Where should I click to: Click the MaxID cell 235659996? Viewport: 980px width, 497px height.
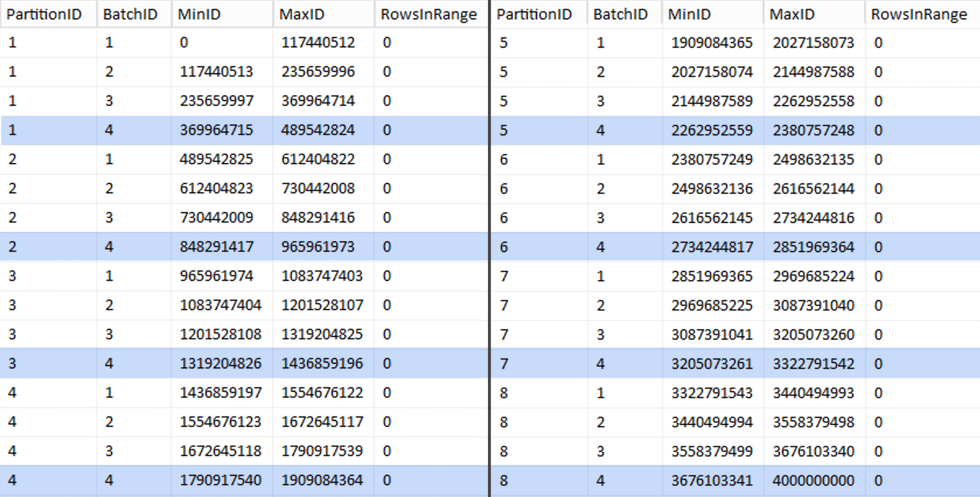click(323, 72)
